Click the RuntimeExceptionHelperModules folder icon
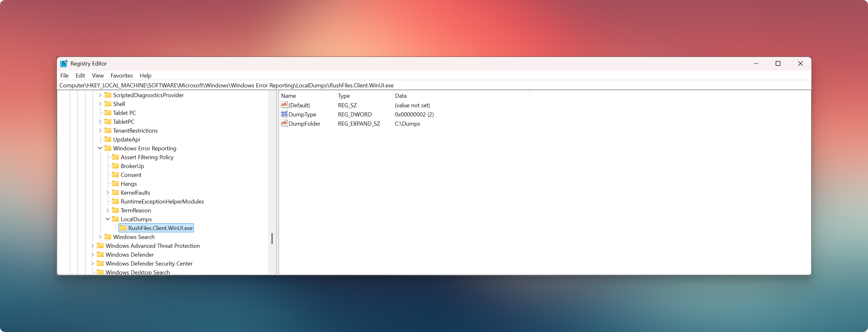The height and width of the screenshot is (332, 868). coord(115,201)
